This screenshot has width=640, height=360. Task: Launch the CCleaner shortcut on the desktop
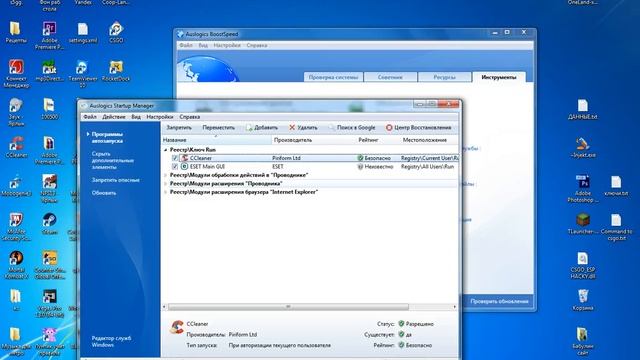[16, 147]
